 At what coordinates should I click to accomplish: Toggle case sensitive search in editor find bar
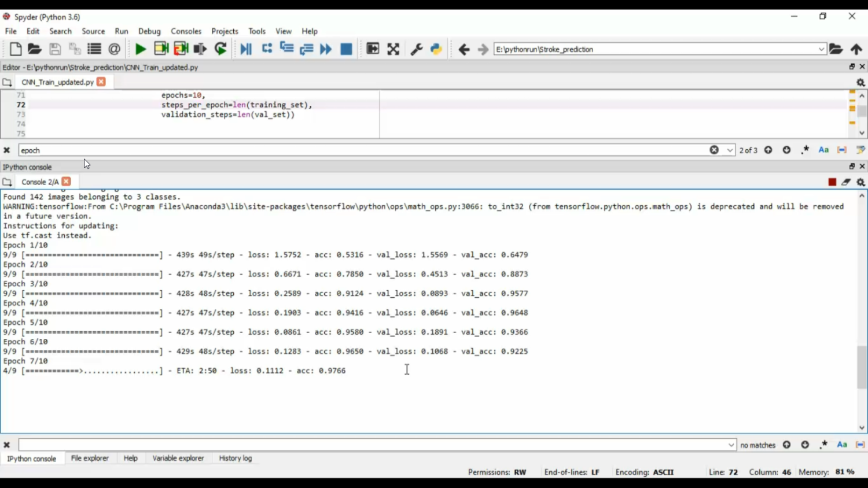pos(823,150)
